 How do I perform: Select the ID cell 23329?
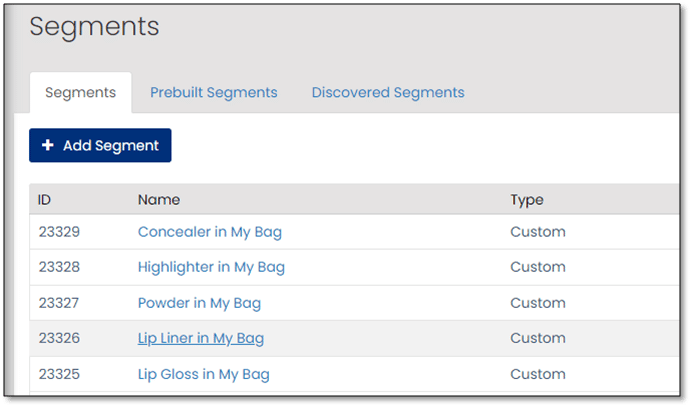(58, 232)
